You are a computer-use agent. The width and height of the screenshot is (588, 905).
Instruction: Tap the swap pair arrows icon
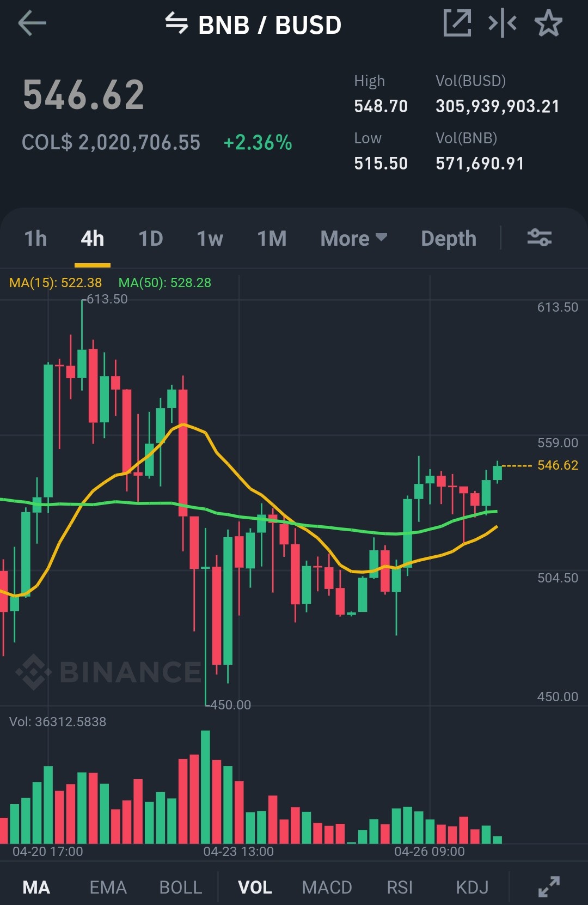pos(176,24)
